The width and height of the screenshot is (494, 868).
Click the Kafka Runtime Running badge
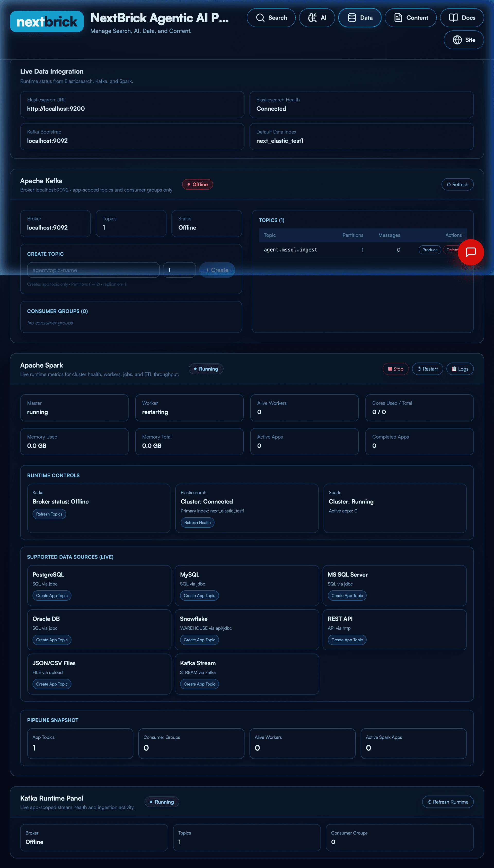[162, 802]
